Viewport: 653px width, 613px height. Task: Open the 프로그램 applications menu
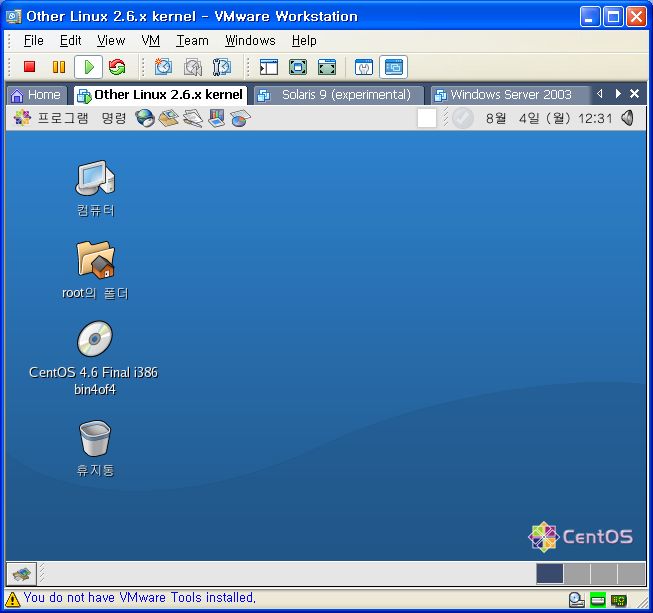coord(52,118)
